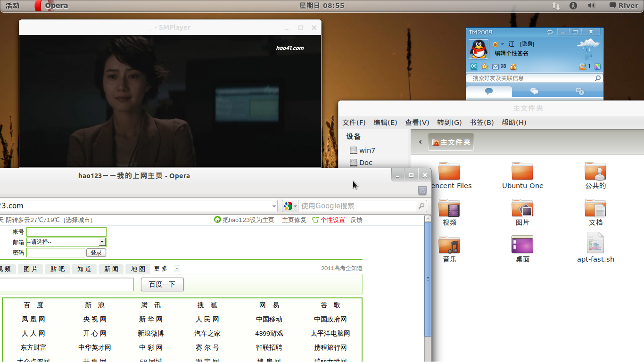Select the 地图 tab on hao123
The image size is (644, 362).
point(138,269)
